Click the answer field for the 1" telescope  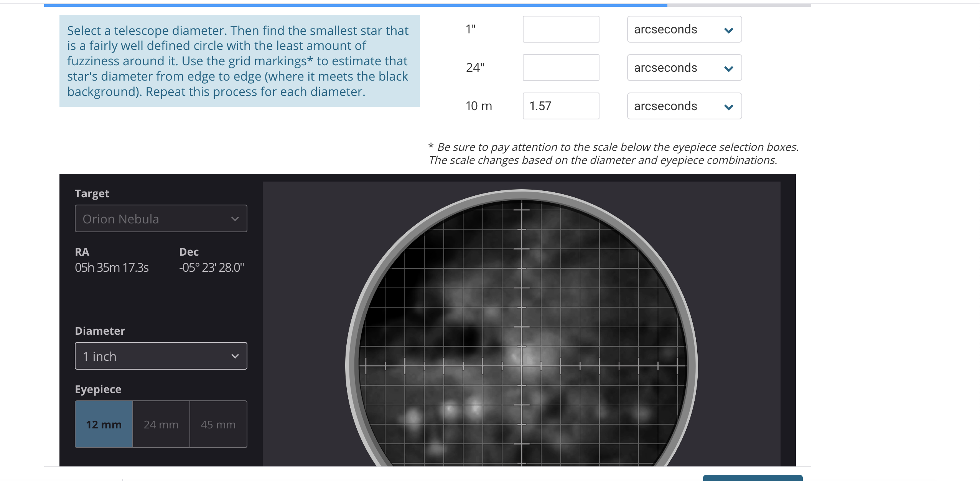(x=560, y=29)
